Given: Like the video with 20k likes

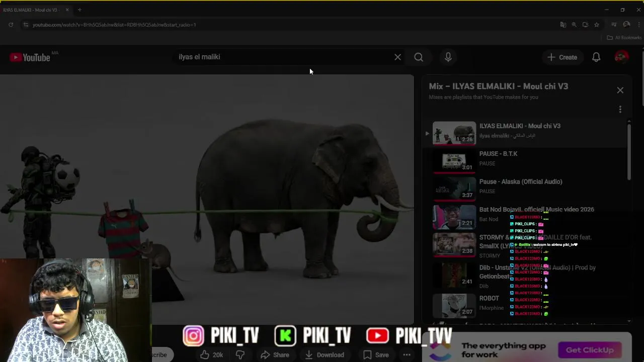Looking at the screenshot, I should click(x=212, y=355).
